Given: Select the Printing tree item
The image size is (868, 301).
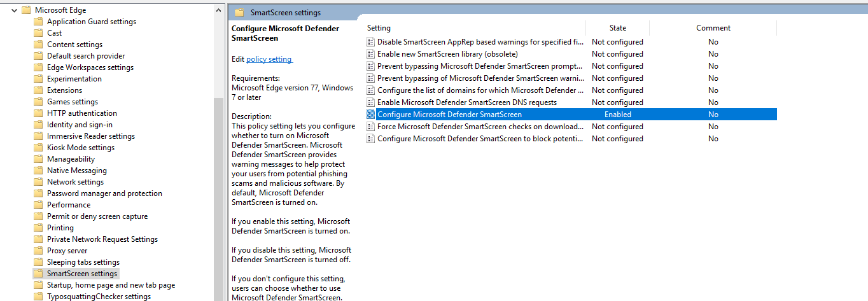Looking at the screenshot, I should click(60, 228).
